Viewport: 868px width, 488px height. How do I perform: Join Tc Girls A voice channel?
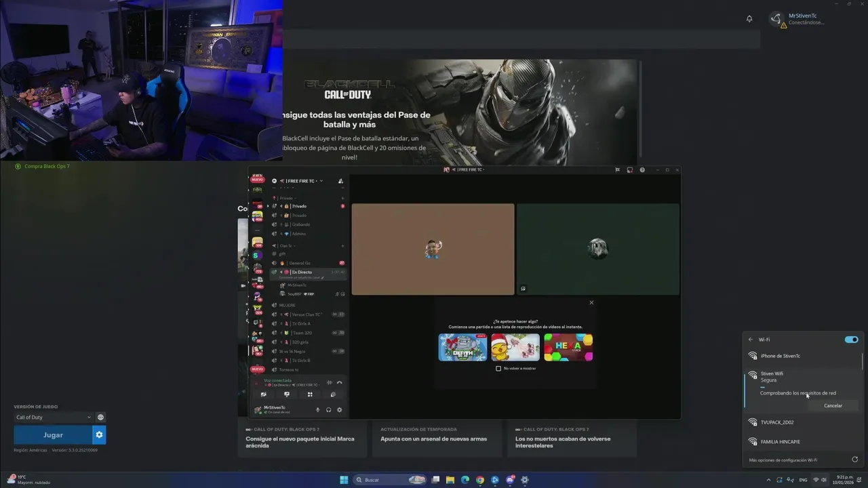(x=308, y=324)
